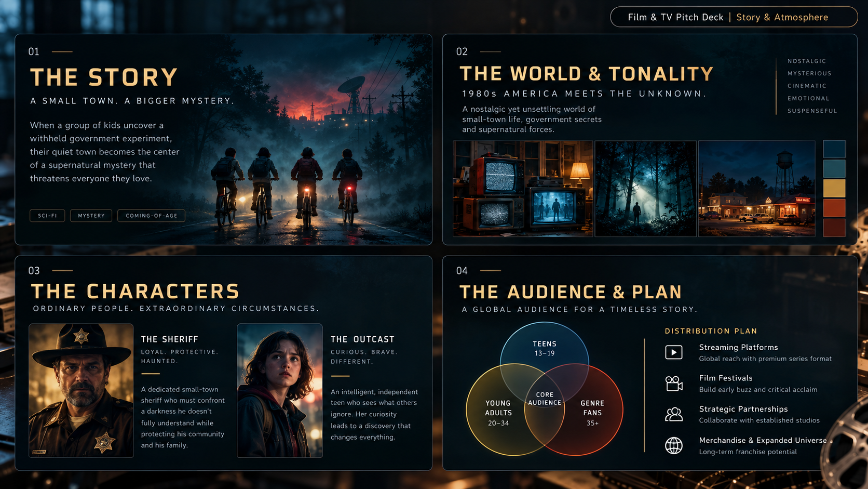
Task: Select the "THE AUDIENCE & PLAN" heading
Action: coord(571,292)
